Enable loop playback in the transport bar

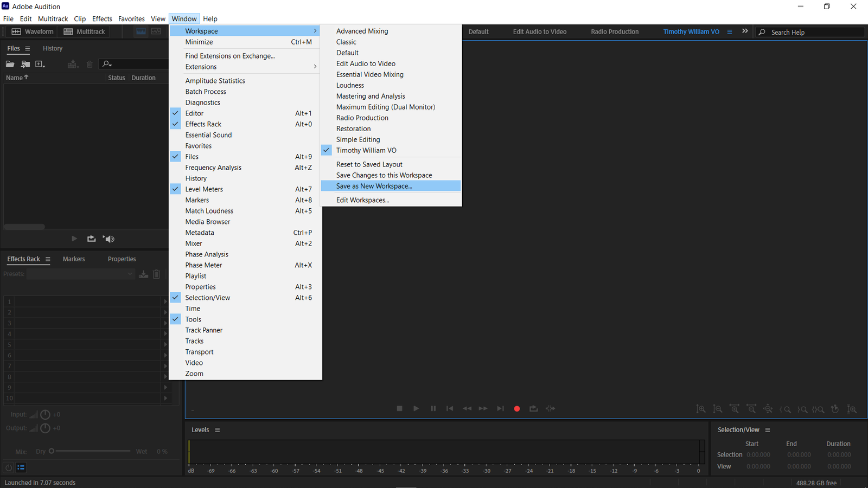[x=533, y=408]
